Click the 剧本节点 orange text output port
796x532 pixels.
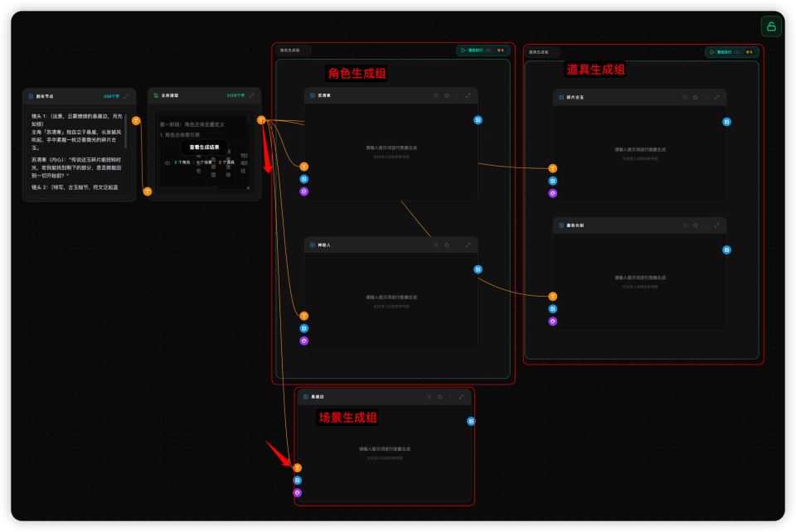136,121
